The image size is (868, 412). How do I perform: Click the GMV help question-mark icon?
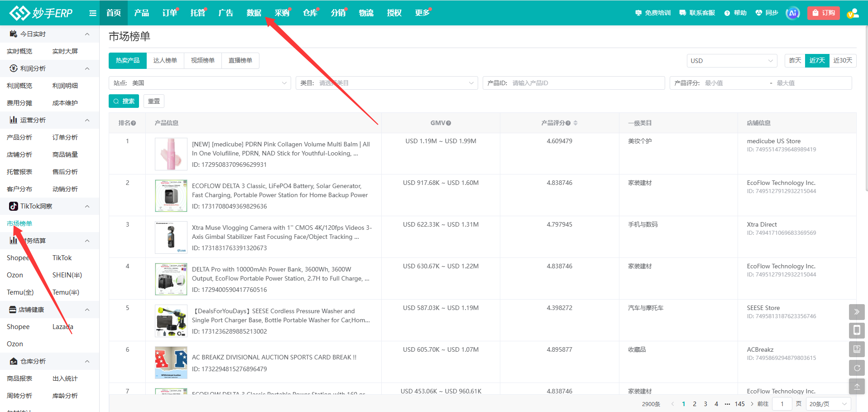[x=448, y=123]
